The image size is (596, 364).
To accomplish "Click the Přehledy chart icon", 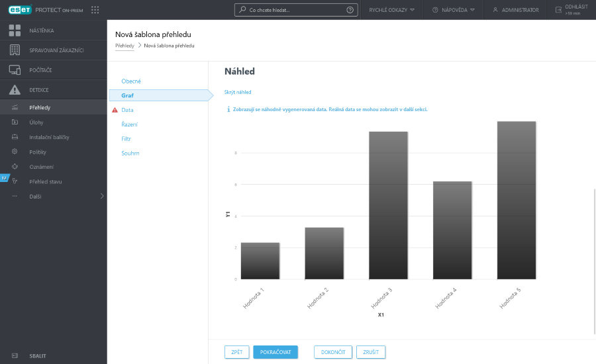I will pyautogui.click(x=15, y=107).
